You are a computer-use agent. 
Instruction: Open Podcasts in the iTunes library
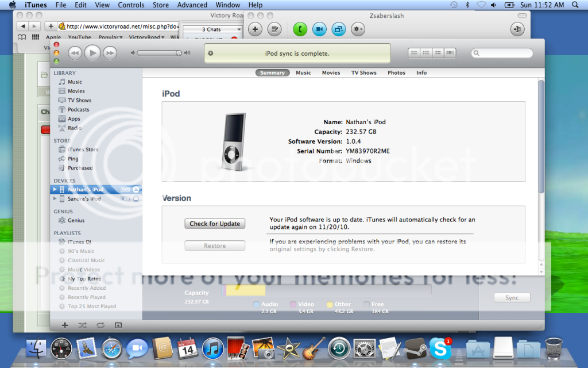(78, 109)
